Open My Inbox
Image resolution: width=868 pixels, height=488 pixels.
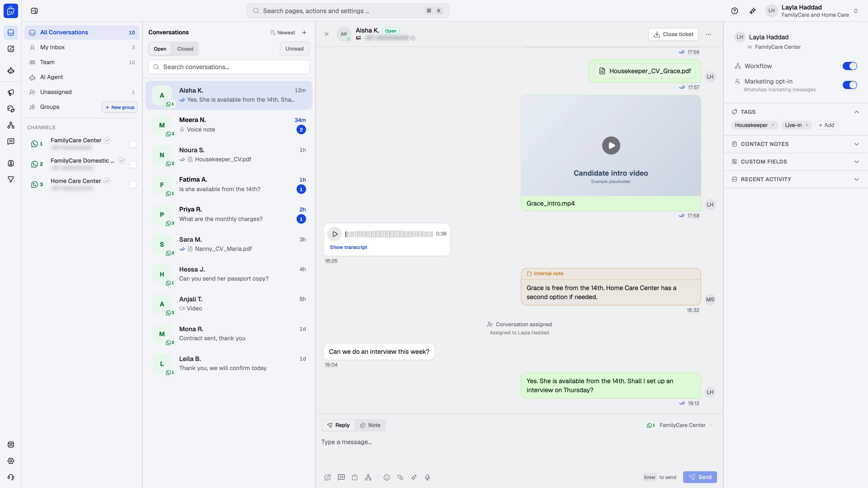click(82, 47)
